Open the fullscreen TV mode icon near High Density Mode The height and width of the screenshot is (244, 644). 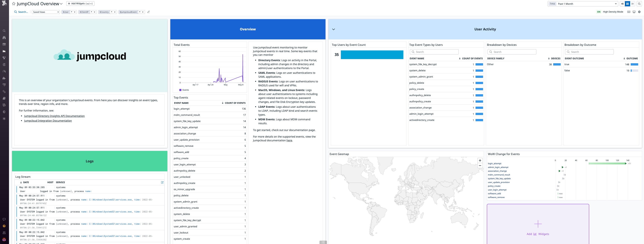point(634,12)
